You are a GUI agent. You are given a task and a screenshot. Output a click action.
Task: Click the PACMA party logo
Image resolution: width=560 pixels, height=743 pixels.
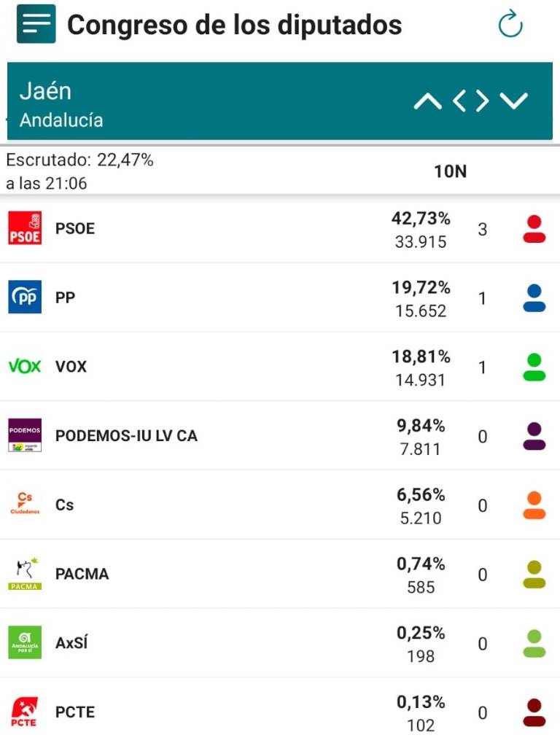click(x=25, y=573)
